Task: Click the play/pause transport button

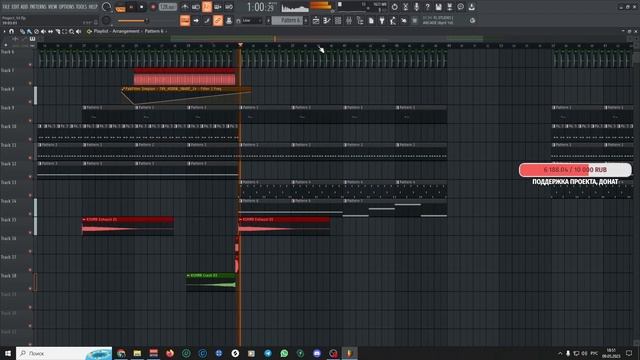Action: pyautogui.click(x=131, y=7)
